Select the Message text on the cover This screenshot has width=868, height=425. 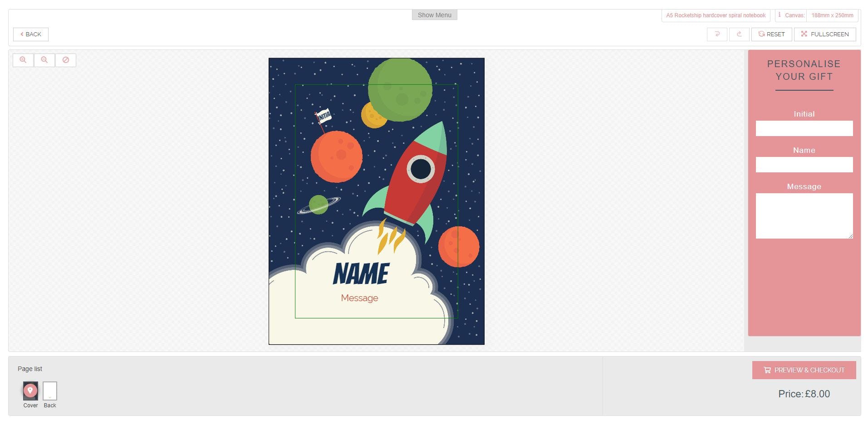coord(359,298)
